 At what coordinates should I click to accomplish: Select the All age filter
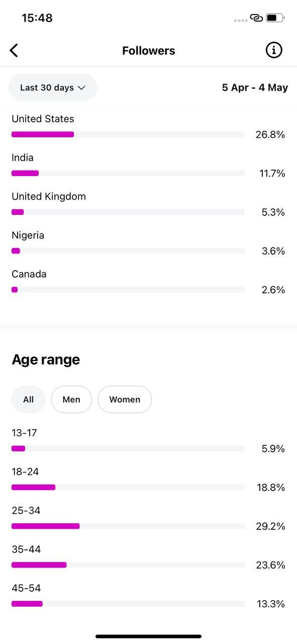(x=29, y=399)
